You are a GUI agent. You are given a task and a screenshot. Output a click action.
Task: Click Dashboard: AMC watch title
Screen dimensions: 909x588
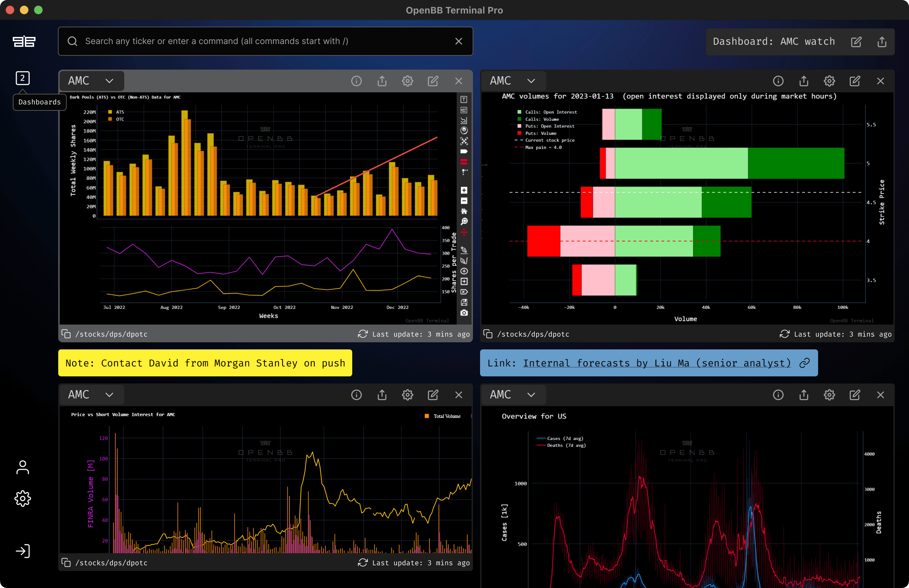coord(773,42)
